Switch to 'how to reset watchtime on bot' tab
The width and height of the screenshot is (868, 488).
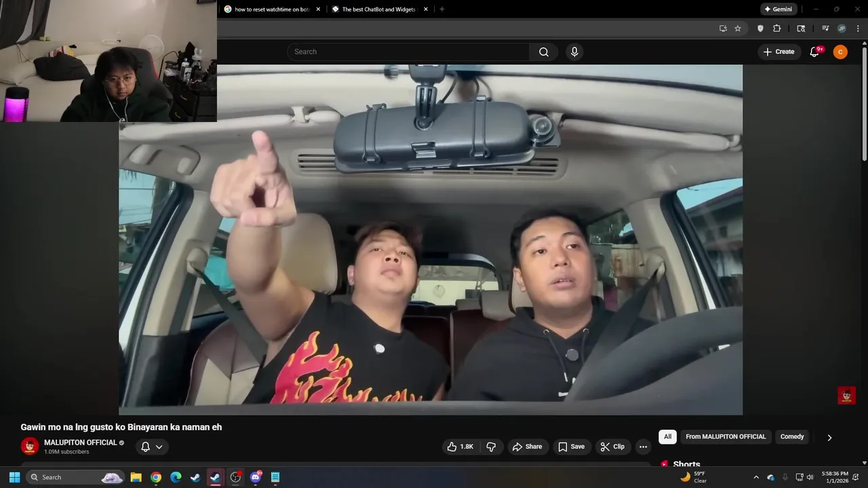point(271,9)
